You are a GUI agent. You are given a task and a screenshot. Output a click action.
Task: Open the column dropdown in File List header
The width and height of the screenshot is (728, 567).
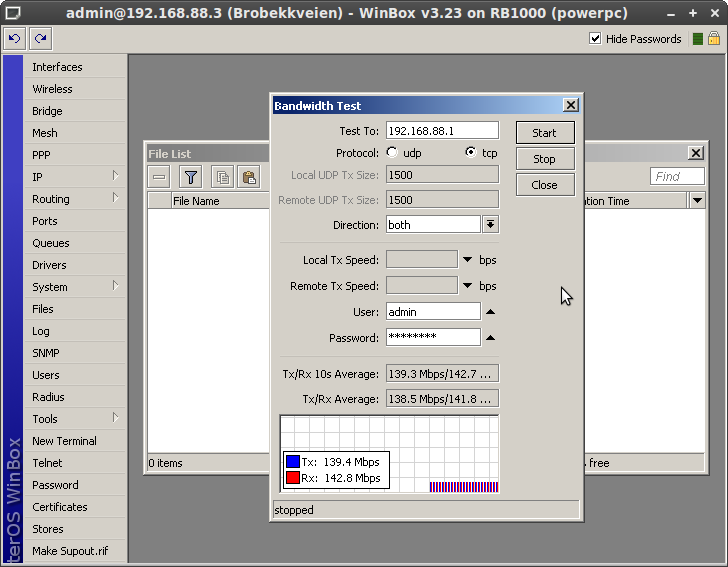pyautogui.click(x=697, y=201)
